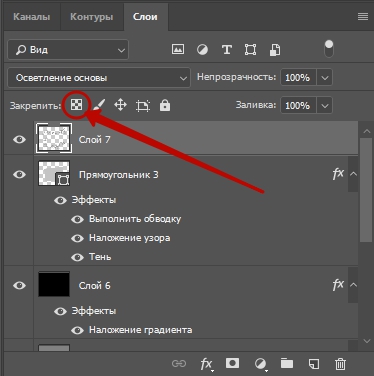374x376 pixels.
Task: Select the Слои tab
Action: point(145,17)
